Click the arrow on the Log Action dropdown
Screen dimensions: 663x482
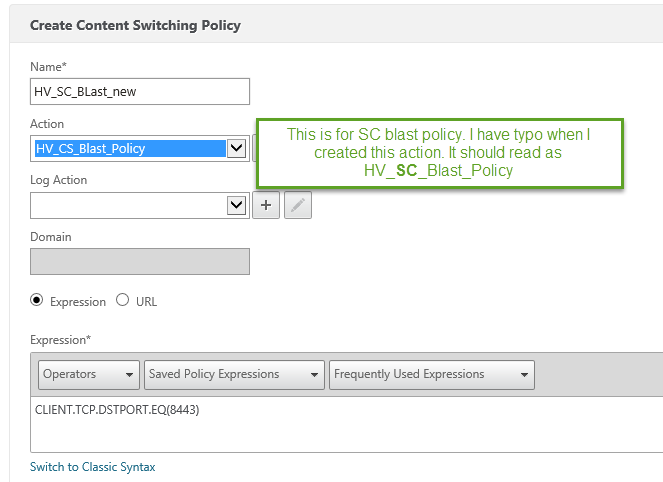(237, 205)
